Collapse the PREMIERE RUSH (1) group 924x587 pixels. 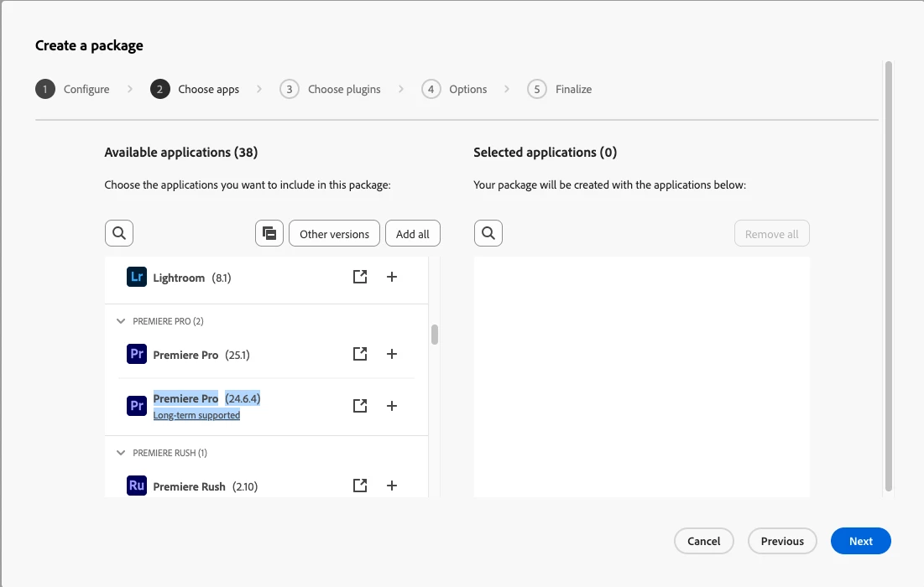(x=122, y=453)
